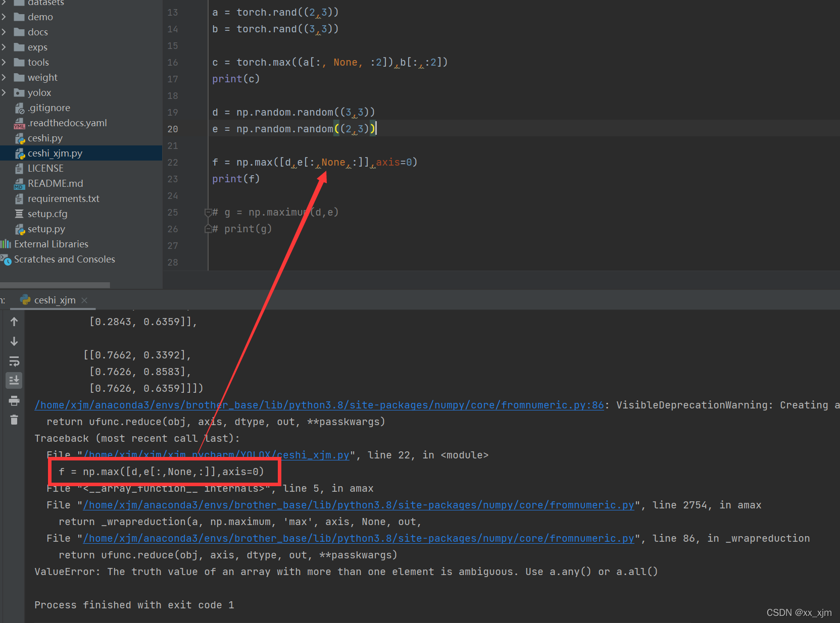Click the .gitignore file icon
This screenshot has width=840, height=623.
point(19,108)
